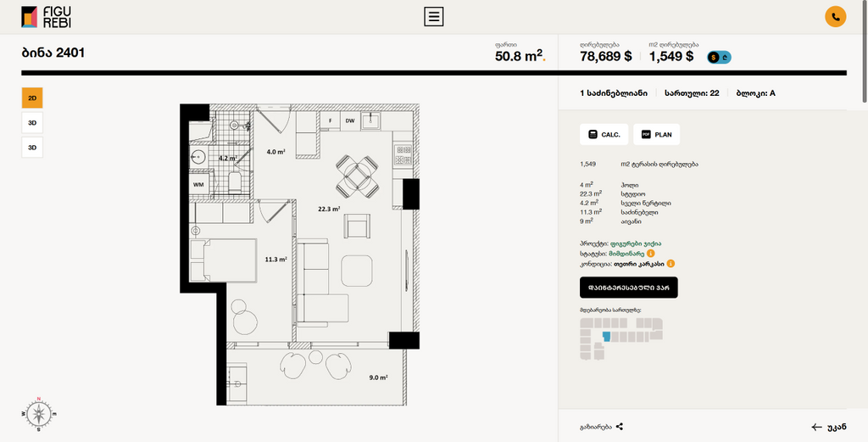Select the 2D plan view
868x442 pixels.
click(32, 98)
